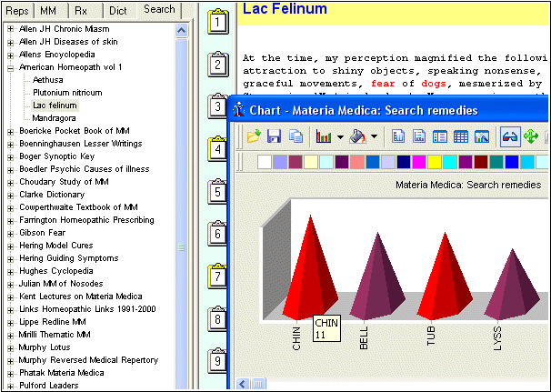Viewport: 551px width, 392px height.
Task: Click clipboard number 9
Action: [x=218, y=361]
